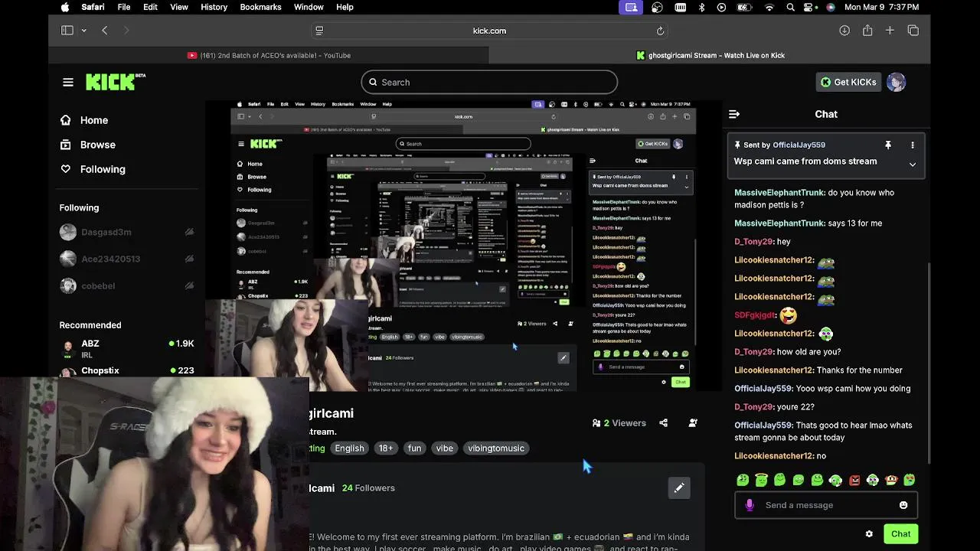Open the View menu
Viewport: 980px width, 551px height.
pos(179,7)
